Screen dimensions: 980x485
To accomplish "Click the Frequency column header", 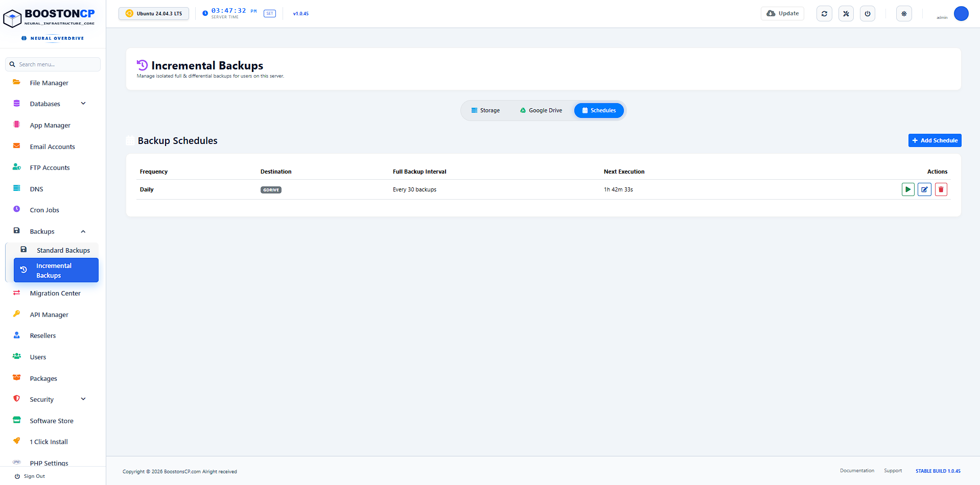I will [154, 172].
